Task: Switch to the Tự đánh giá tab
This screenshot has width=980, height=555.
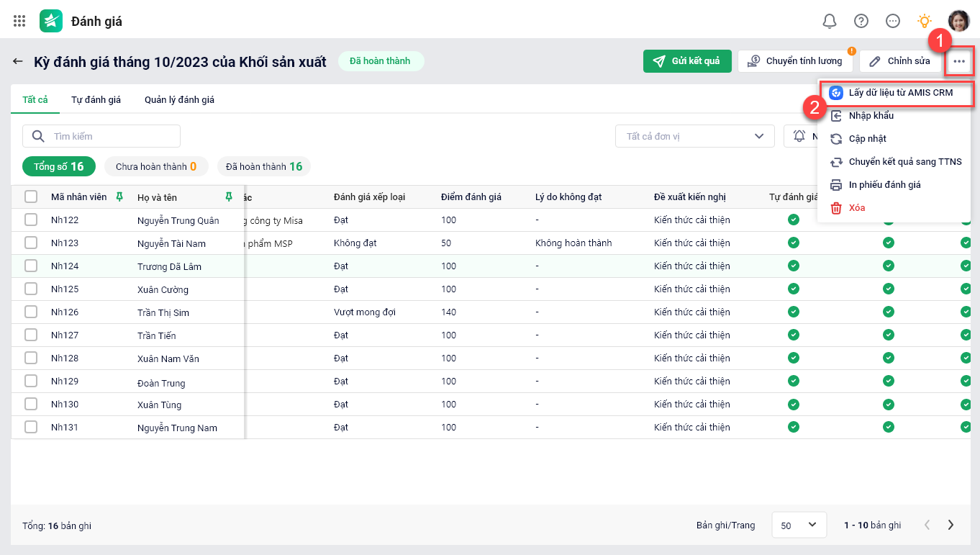Action: tap(96, 100)
